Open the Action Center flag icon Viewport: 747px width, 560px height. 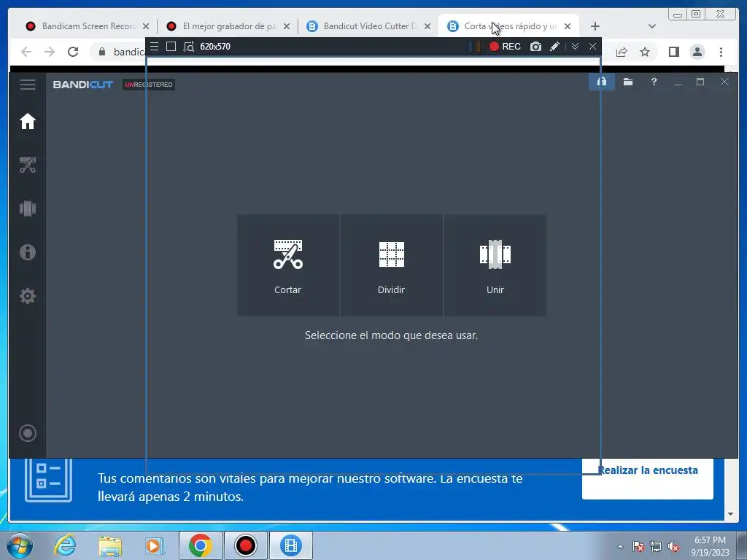(638, 546)
